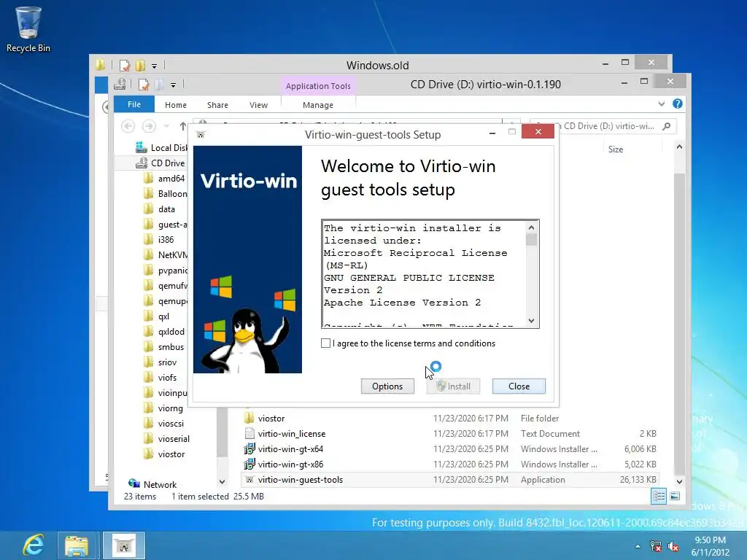Screen dimensions: 747x560
Task: Click the virtio-win-gt-x64 installer icon
Action: pos(249,448)
